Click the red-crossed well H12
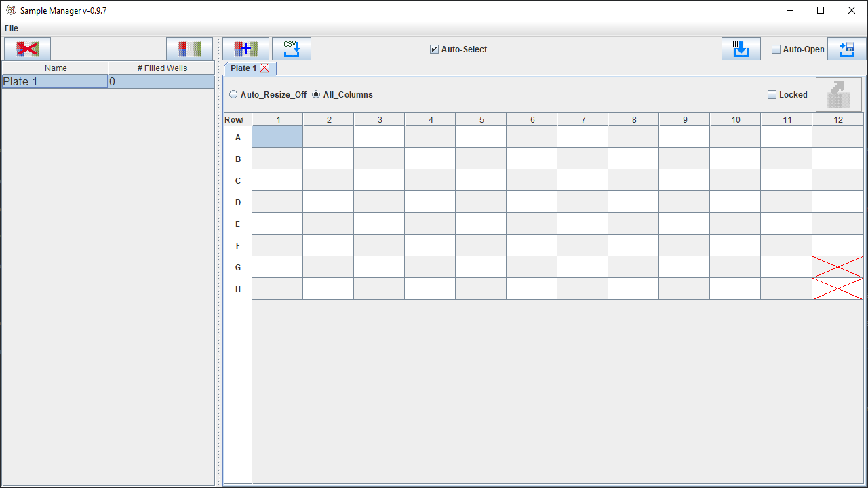868x488 pixels. pyautogui.click(x=837, y=289)
